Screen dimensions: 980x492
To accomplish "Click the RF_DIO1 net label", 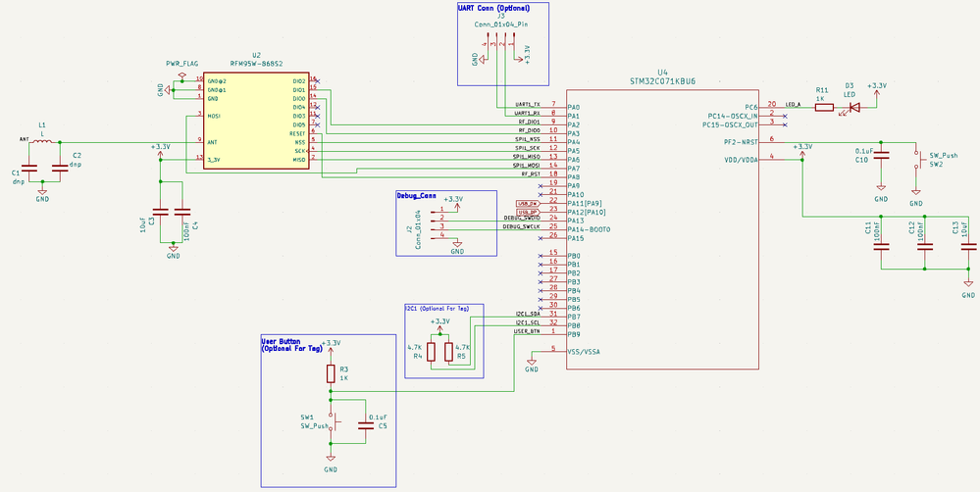I will [530, 122].
